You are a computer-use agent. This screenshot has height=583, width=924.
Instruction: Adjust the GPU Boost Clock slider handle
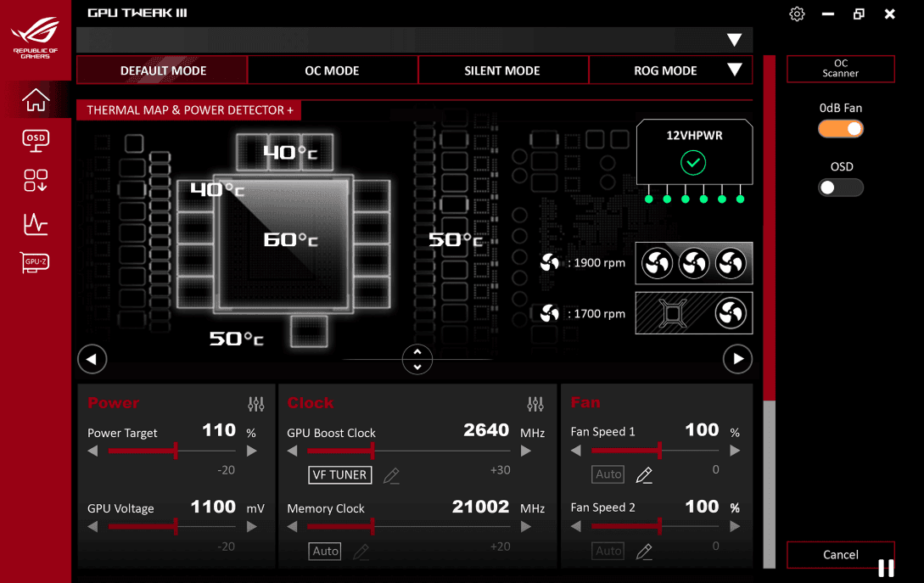tap(372, 451)
